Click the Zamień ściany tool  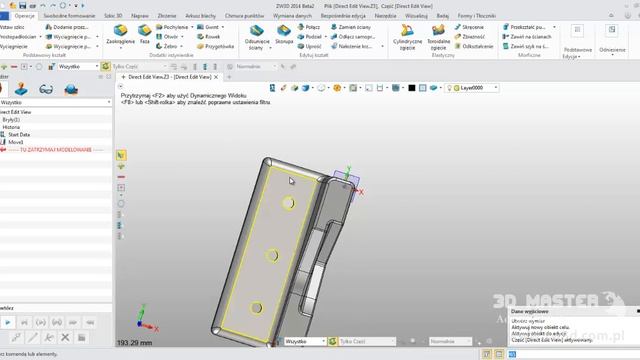tap(351, 27)
